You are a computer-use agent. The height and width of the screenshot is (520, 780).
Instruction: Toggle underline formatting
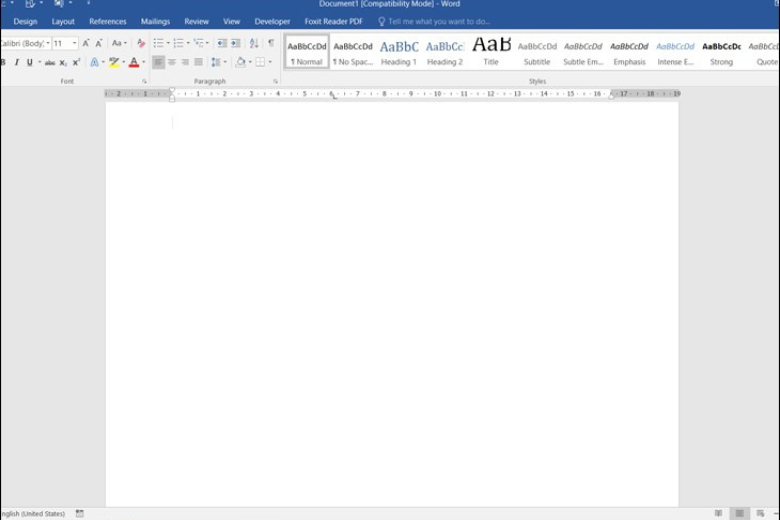[x=29, y=63]
